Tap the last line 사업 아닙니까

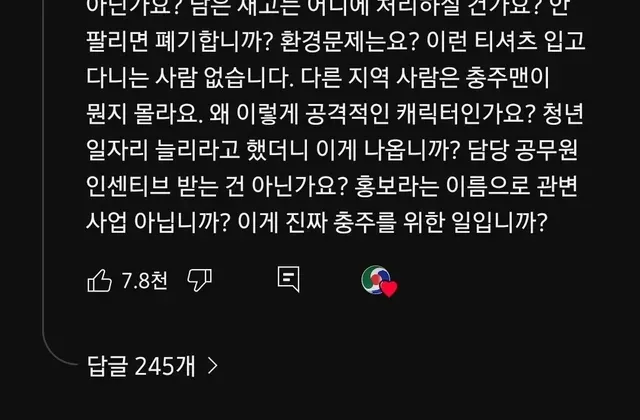tap(317, 223)
